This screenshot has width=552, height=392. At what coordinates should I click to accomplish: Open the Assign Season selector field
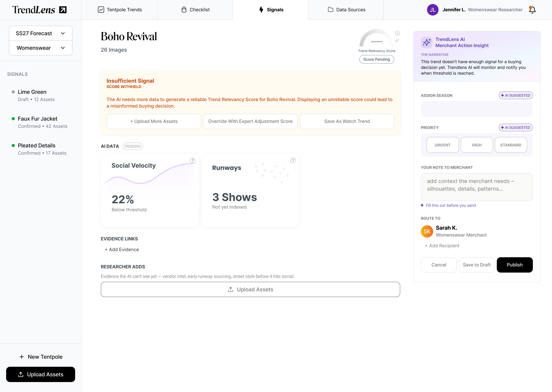tap(476, 109)
